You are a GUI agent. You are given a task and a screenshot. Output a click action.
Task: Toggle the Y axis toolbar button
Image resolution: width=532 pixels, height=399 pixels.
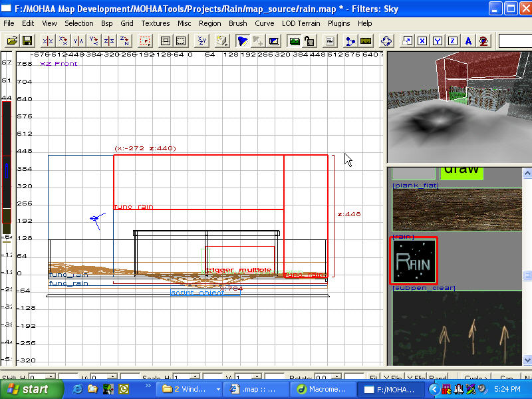(437, 41)
